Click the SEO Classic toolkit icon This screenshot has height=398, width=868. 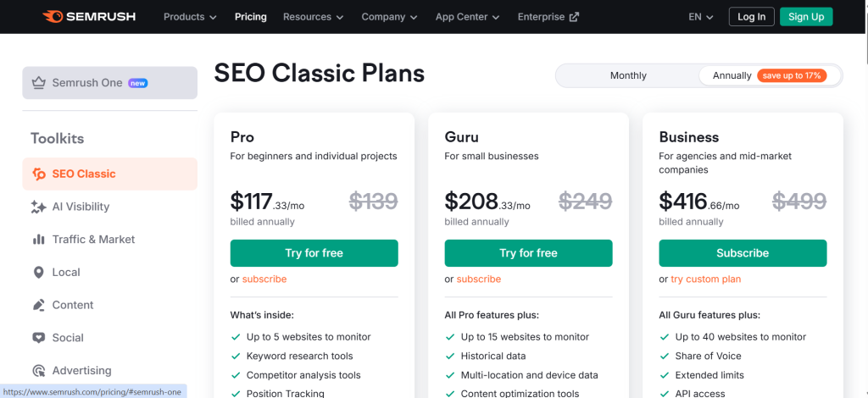(39, 174)
